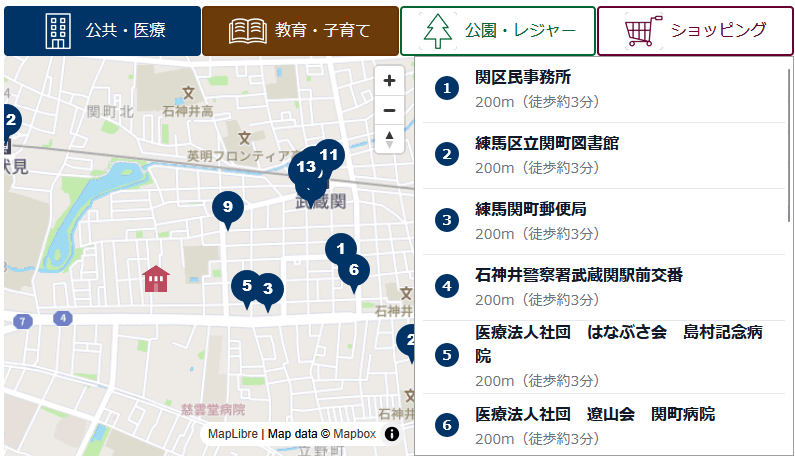Select map marker 9
This screenshot has height=458, width=795.
point(228,209)
